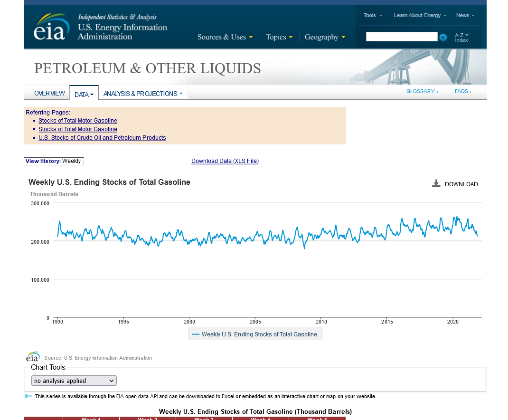
Task: Click Download Data (XLS File) link
Action: pos(225,161)
